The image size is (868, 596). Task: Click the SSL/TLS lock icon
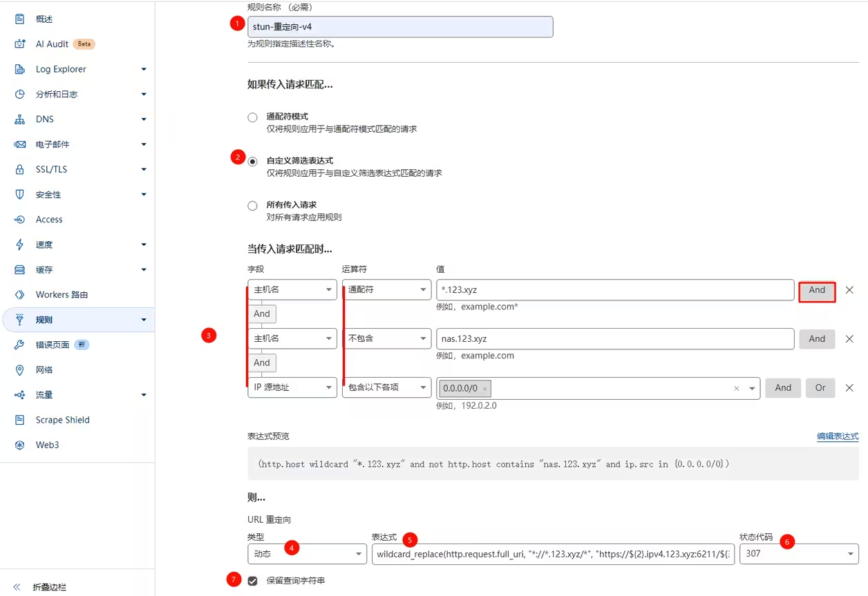pyautogui.click(x=20, y=169)
